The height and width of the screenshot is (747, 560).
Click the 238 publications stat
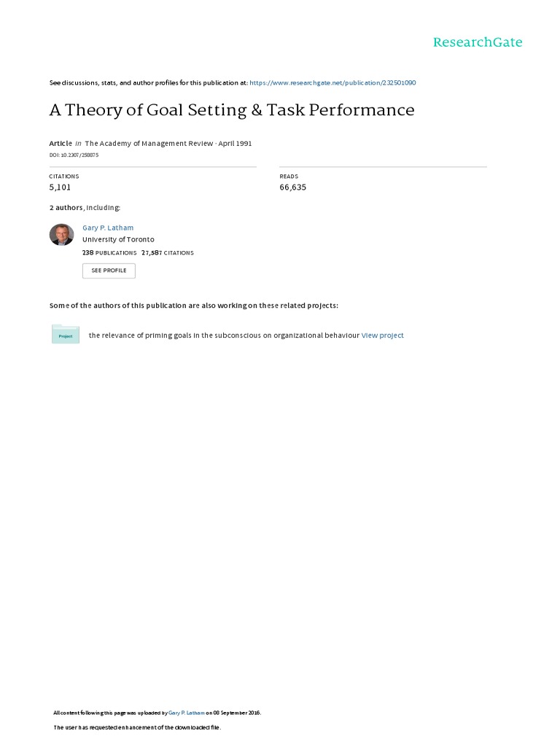coord(109,253)
